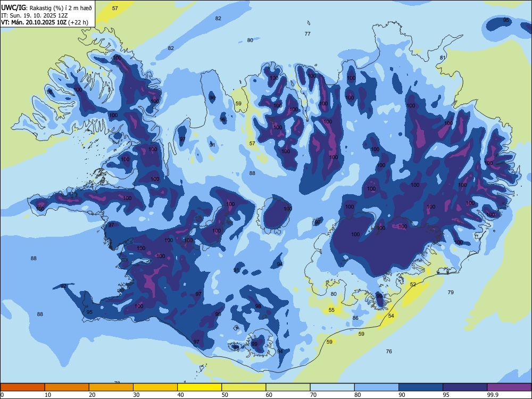
Task: Select the dark blue 90–95 legend swatch
Action: click(x=421, y=387)
